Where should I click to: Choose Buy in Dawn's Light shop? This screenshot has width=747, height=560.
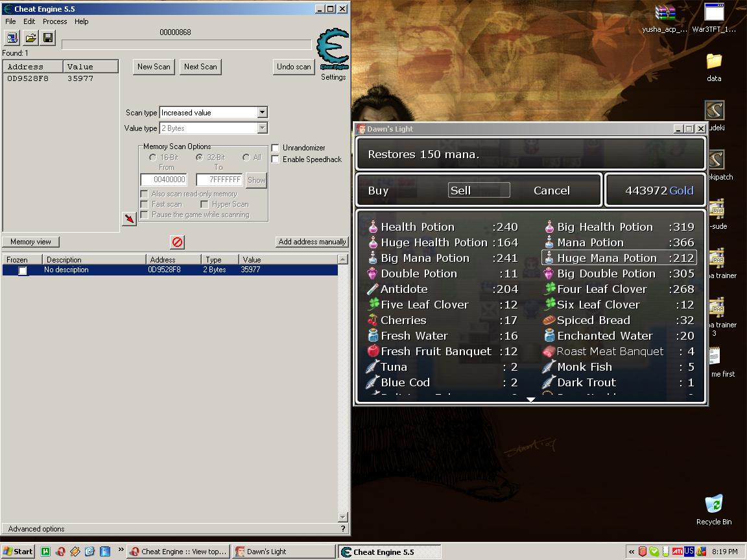[378, 191]
